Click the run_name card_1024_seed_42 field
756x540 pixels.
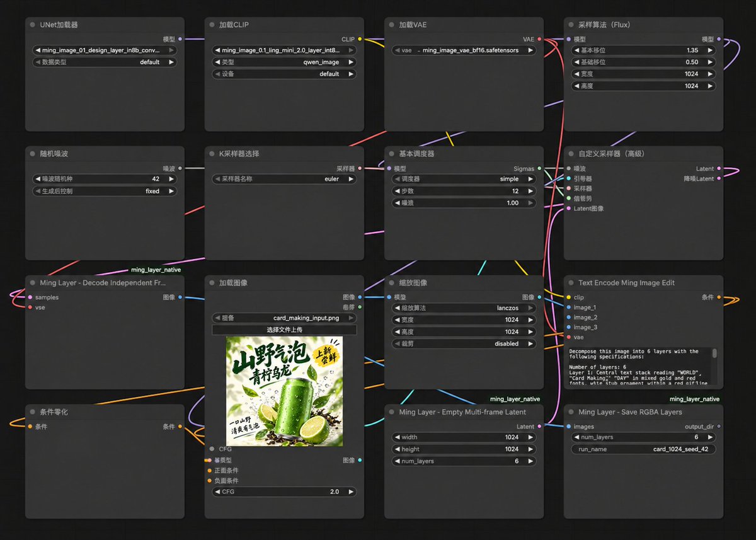[x=643, y=449]
